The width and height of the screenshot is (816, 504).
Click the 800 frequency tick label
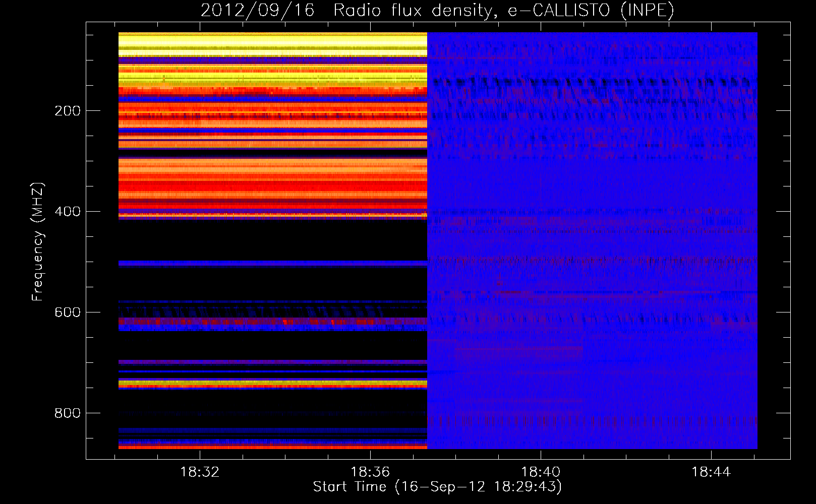(68, 413)
